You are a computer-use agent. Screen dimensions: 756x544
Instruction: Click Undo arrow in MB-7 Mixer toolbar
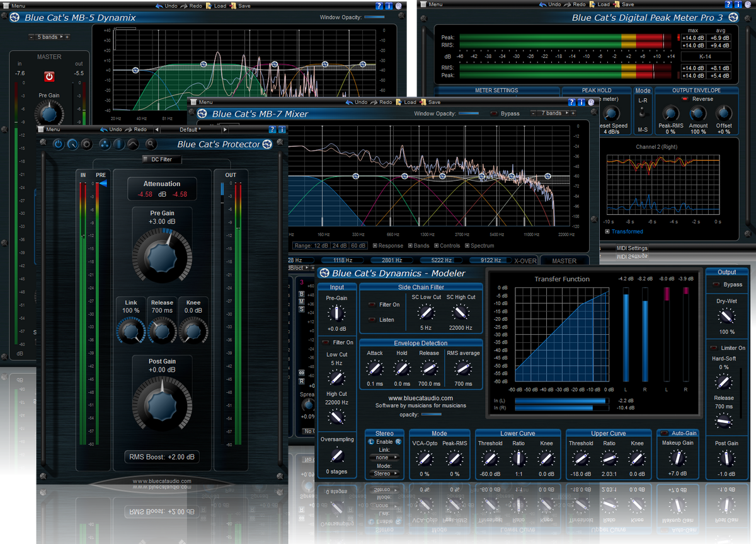point(350,102)
